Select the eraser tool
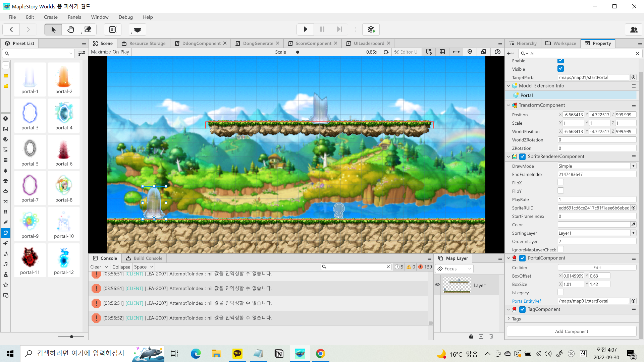The image size is (644, 362). 88,29
